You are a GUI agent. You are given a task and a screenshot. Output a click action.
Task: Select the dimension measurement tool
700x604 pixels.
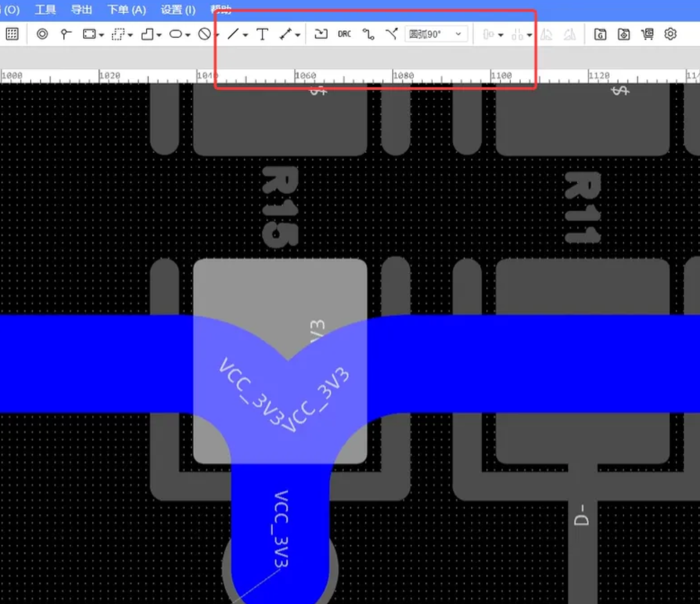point(286,34)
